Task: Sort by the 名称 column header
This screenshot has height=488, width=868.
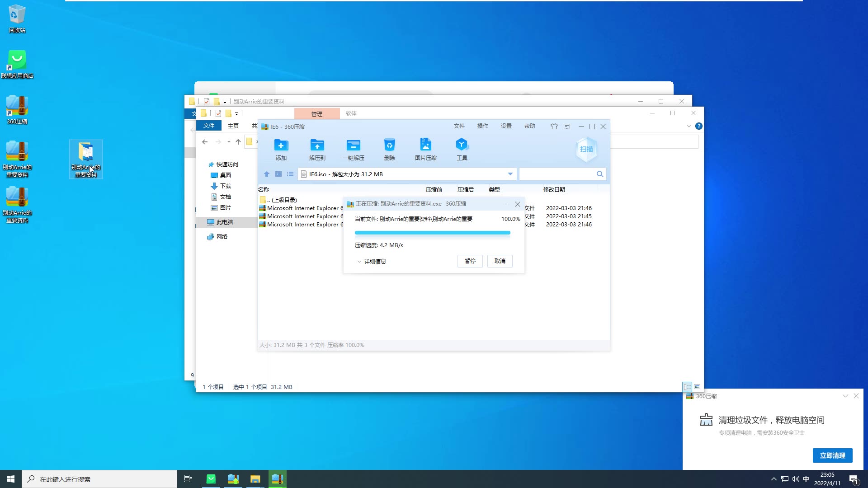Action: [x=264, y=189]
